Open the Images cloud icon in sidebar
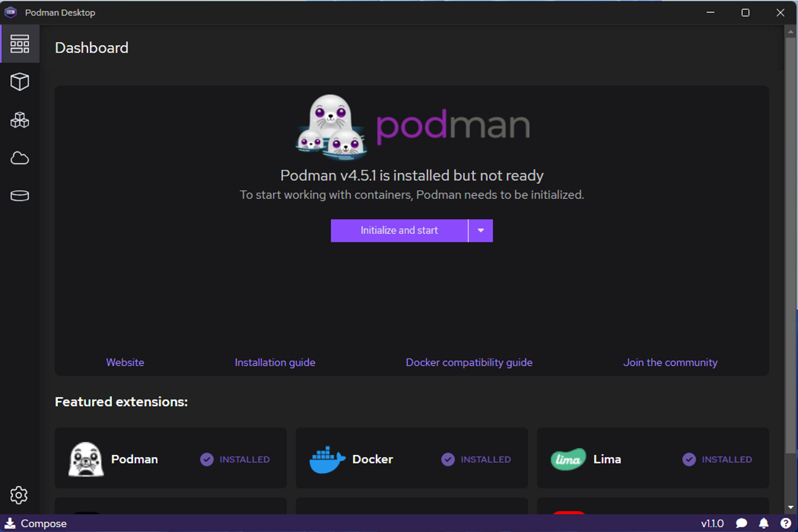 pyautogui.click(x=20, y=158)
